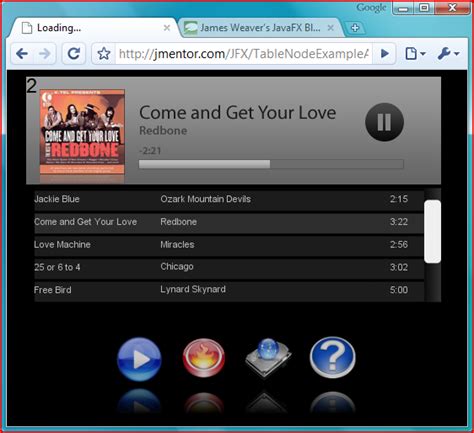Bookmark page with the star icon
The height and width of the screenshot is (433, 474).
point(104,53)
